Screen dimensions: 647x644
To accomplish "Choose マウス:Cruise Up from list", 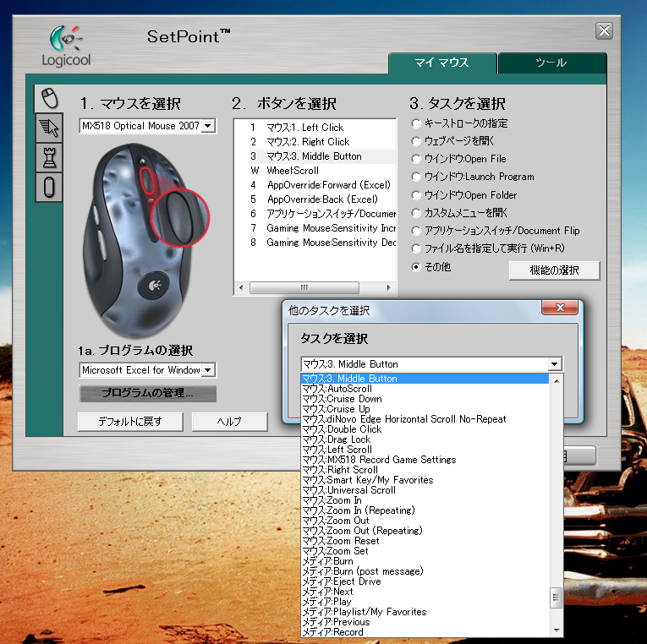I will click(x=425, y=409).
